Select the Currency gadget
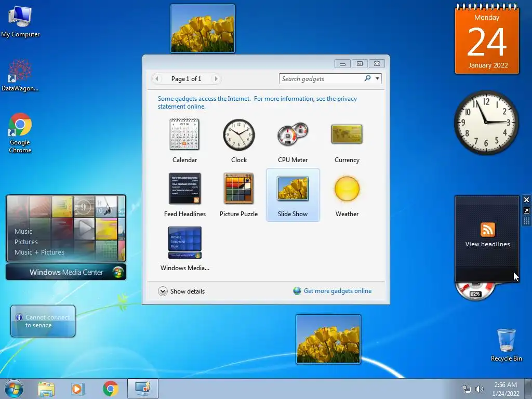The image size is (532, 399). 347,140
